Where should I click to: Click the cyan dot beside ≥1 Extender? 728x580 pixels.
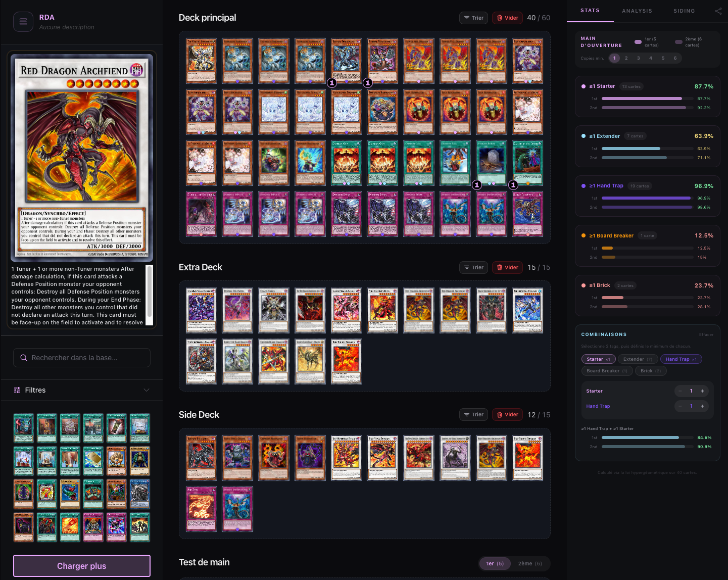tap(584, 136)
